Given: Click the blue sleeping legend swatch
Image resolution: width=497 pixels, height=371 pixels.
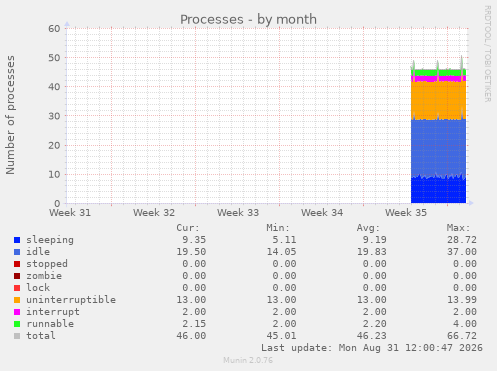Looking at the screenshot, I should pyautogui.click(x=17, y=240).
